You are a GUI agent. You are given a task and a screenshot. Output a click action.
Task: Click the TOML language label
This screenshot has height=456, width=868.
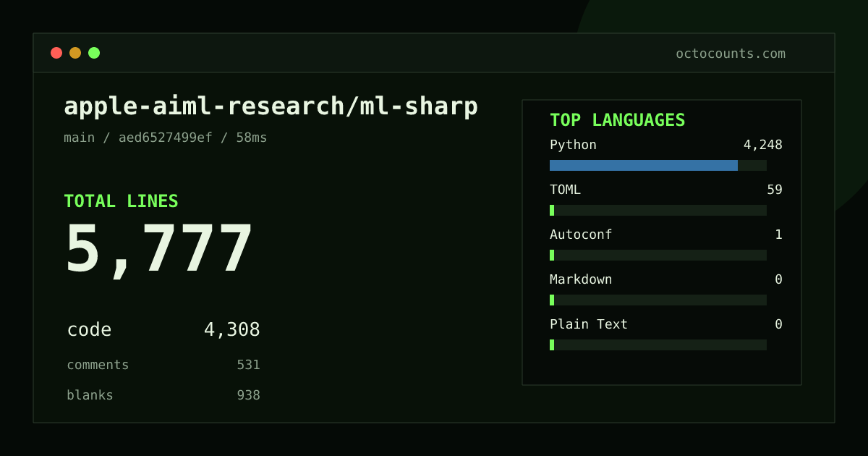tap(565, 190)
